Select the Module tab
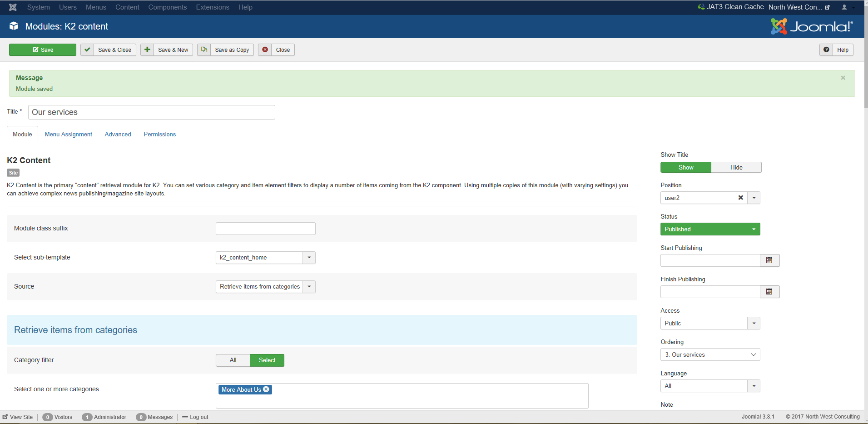 (22, 134)
